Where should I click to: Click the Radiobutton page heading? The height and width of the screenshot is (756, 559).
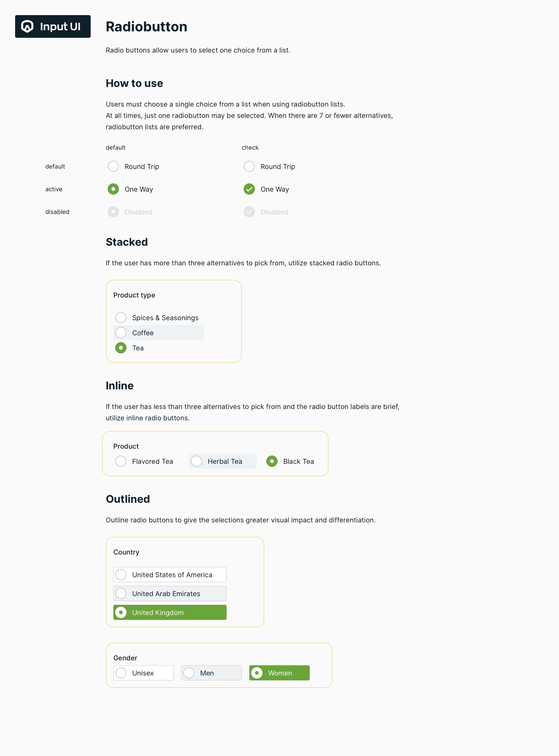[x=147, y=26]
